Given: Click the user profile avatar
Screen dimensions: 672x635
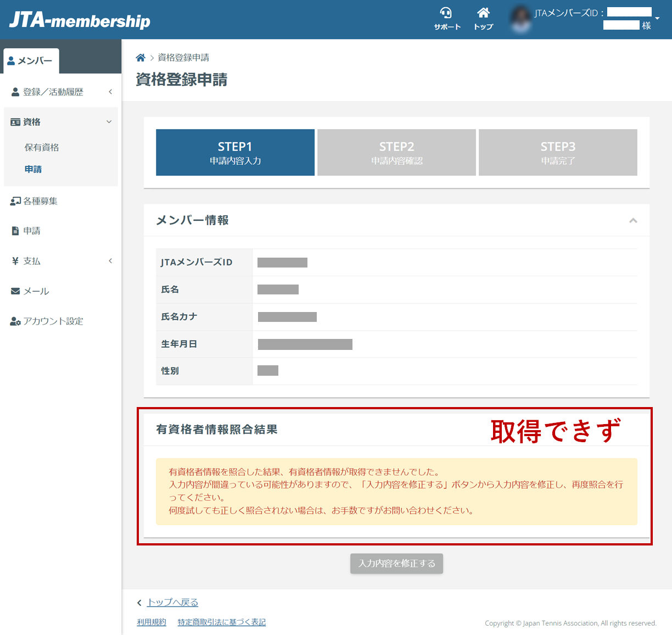Looking at the screenshot, I should pos(520,19).
